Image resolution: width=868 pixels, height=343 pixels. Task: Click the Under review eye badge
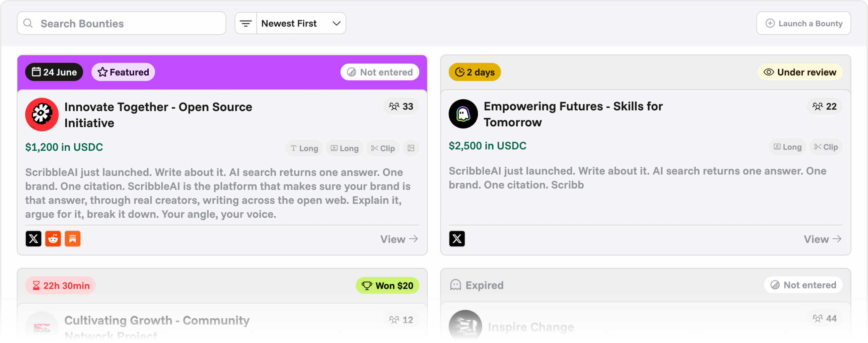800,72
